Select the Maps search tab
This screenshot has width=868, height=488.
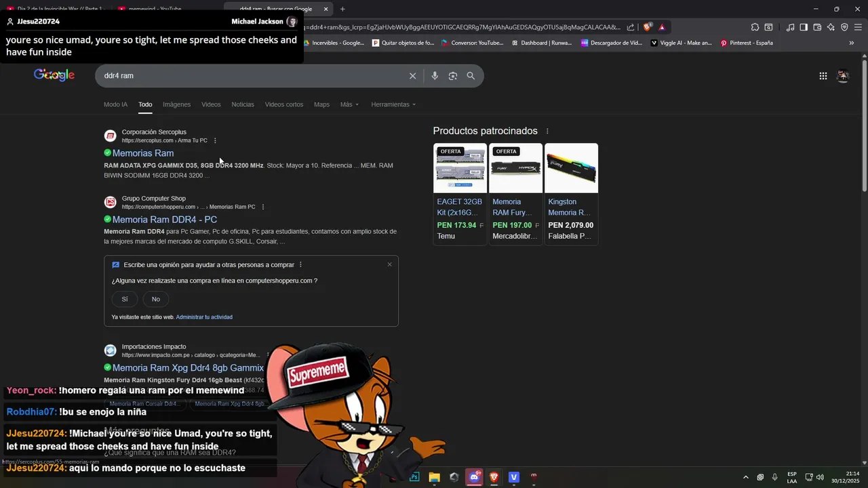(x=321, y=104)
